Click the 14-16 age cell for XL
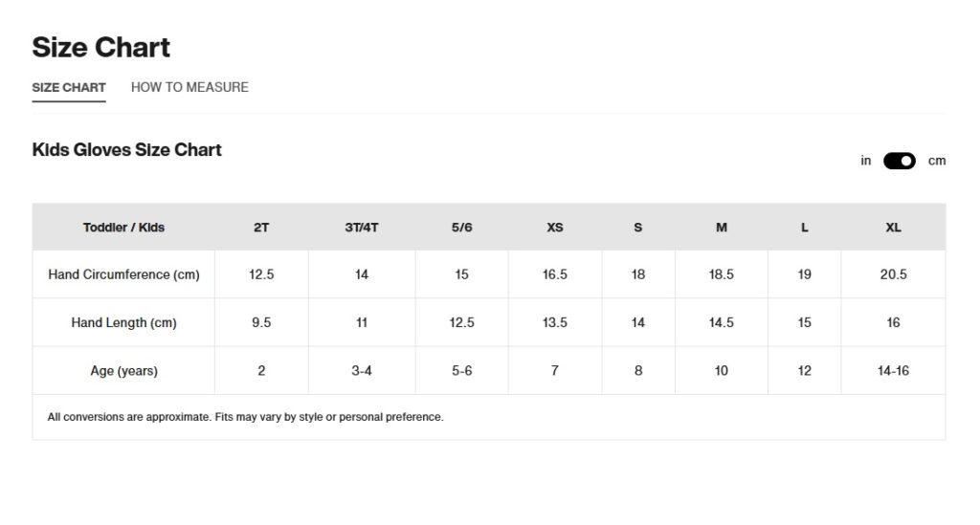 tap(893, 371)
